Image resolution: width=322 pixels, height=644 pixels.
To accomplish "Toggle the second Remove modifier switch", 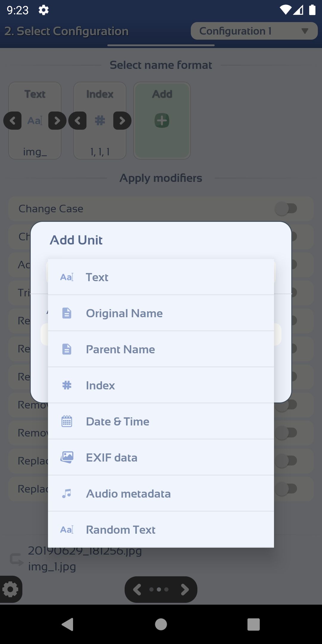I will coord(286,433).
